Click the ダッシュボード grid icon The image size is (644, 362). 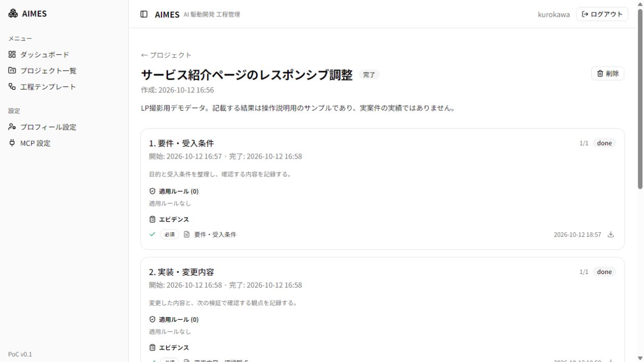(x=12, y=54)
